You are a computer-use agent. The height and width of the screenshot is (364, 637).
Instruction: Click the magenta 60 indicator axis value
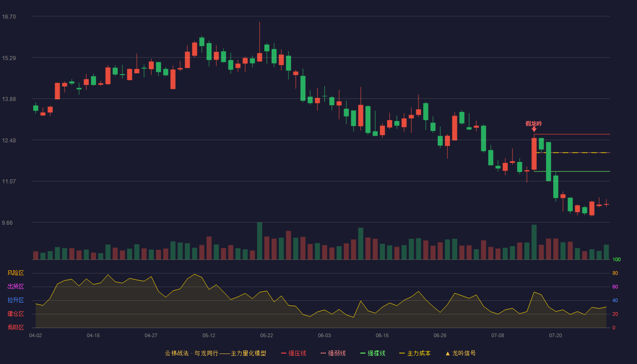click(615, 287)
